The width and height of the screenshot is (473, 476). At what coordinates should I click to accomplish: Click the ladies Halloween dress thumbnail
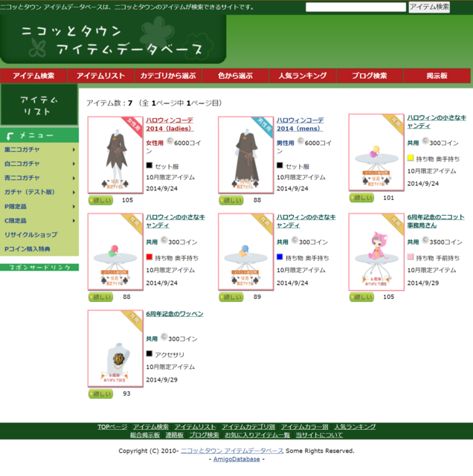point(115,155)
